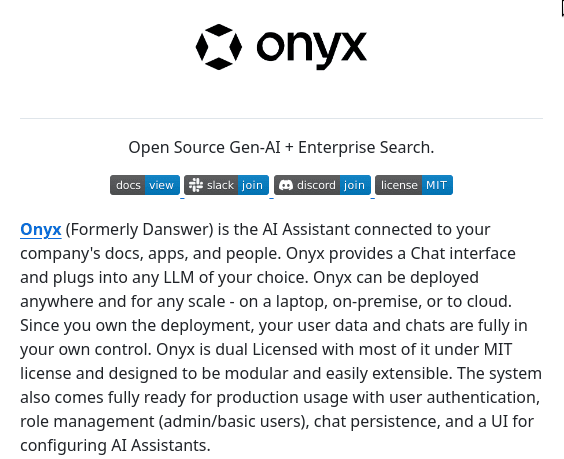Click the Onyx diamond logo icon
The image size is (564, 459).
point(219,47)
